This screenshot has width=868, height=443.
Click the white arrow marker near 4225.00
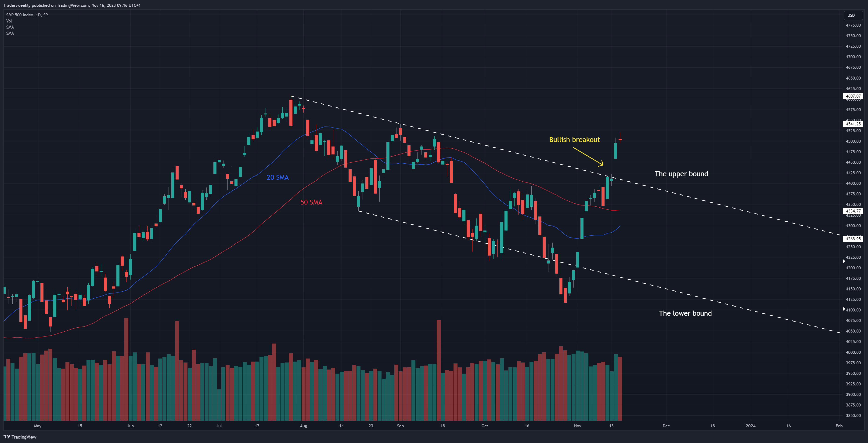[x=844, y=261]
